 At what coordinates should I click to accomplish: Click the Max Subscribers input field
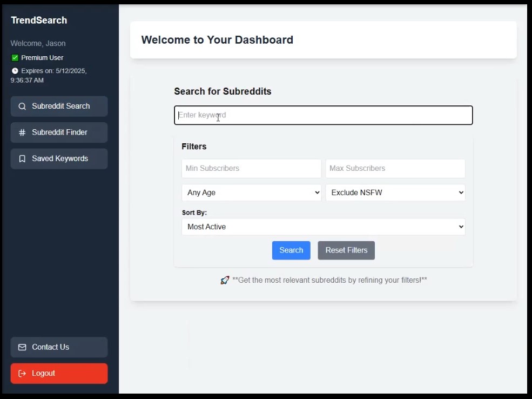click(395, 169)
